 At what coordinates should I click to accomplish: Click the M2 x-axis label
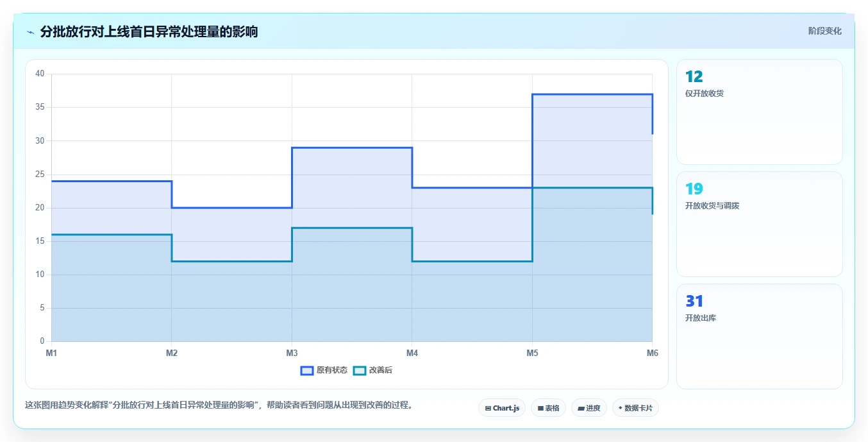click(x=171, y=353)
